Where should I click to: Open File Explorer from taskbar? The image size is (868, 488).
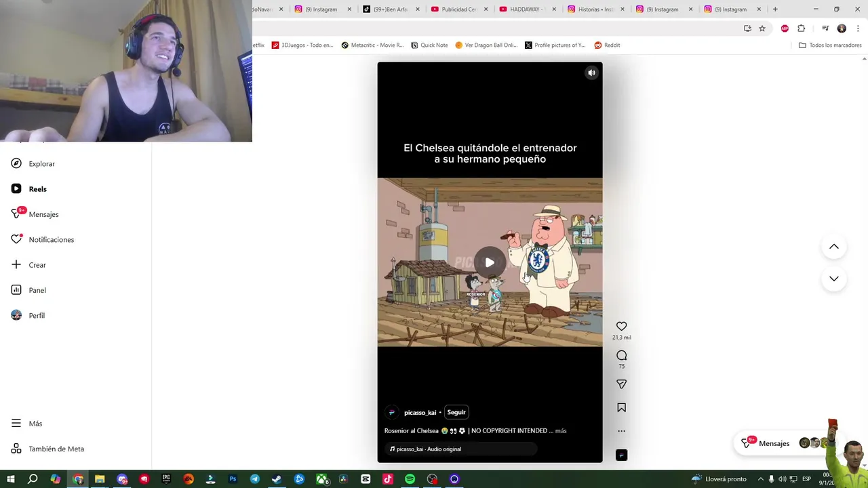tap(100, 479)
